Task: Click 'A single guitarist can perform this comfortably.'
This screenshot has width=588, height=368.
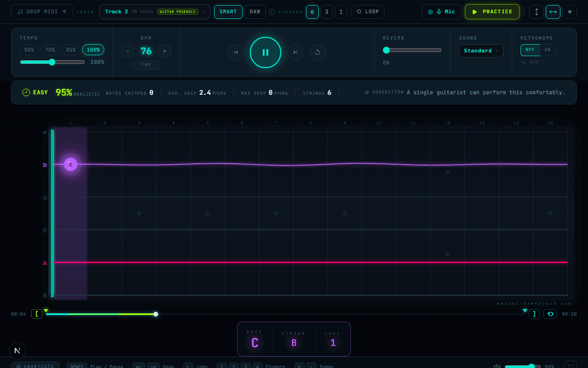Action: pos(486,92)
